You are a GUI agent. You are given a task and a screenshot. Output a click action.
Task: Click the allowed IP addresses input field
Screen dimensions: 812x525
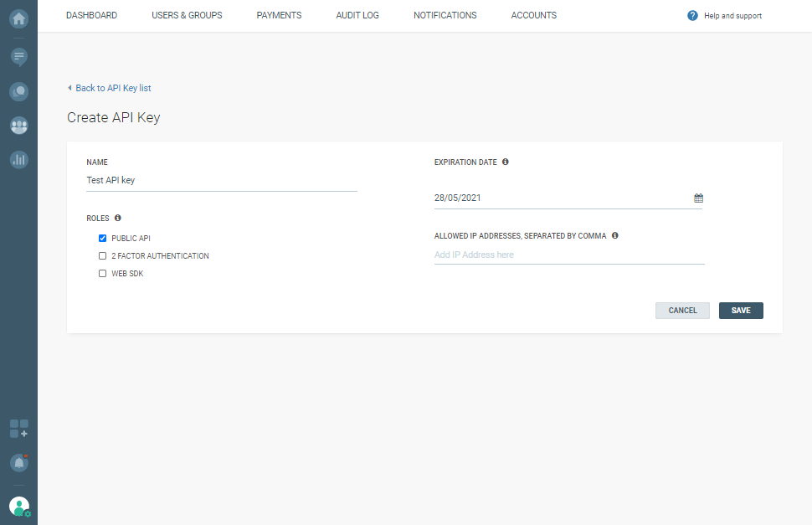(x=569, y=255)
